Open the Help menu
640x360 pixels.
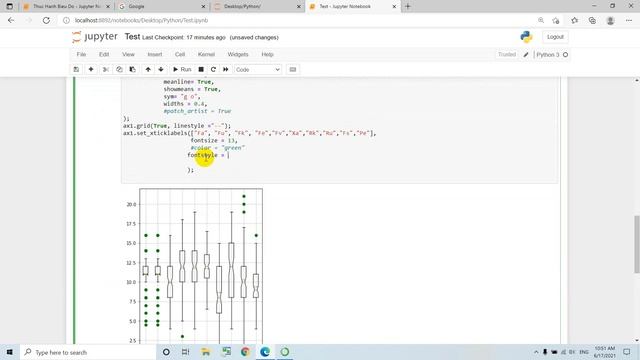[267, 54]
